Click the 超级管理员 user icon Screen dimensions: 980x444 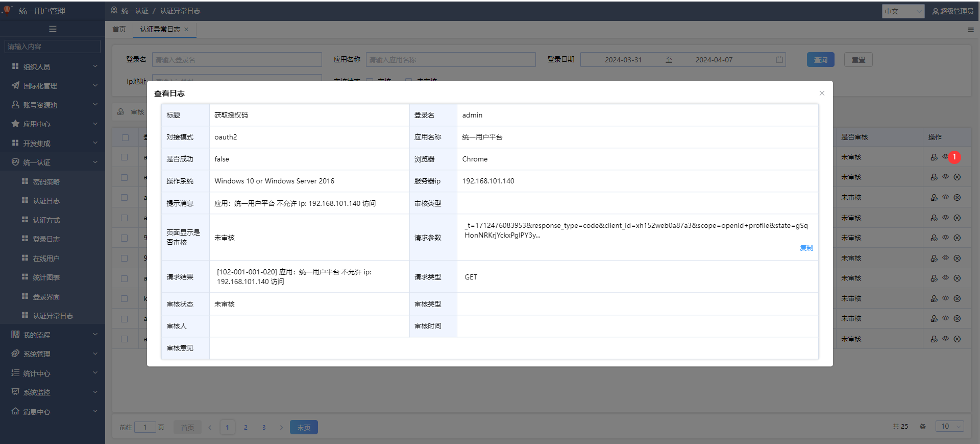(936, 11)
